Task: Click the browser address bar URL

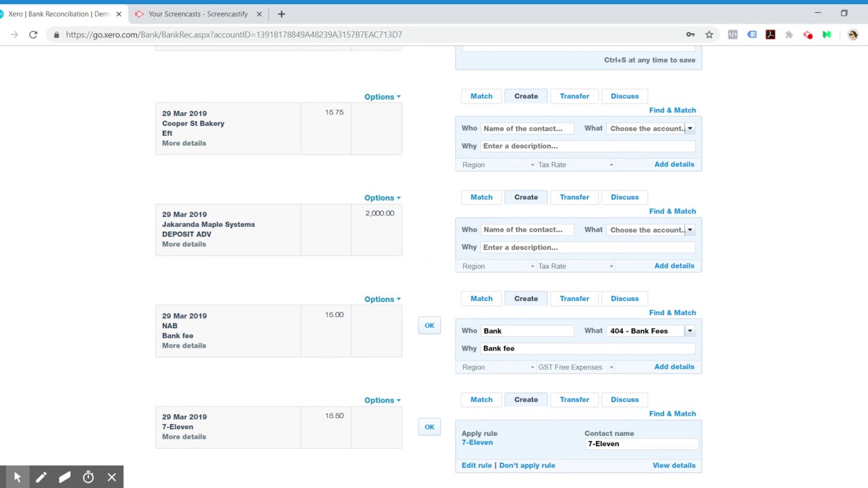Action: coord(234,35)
